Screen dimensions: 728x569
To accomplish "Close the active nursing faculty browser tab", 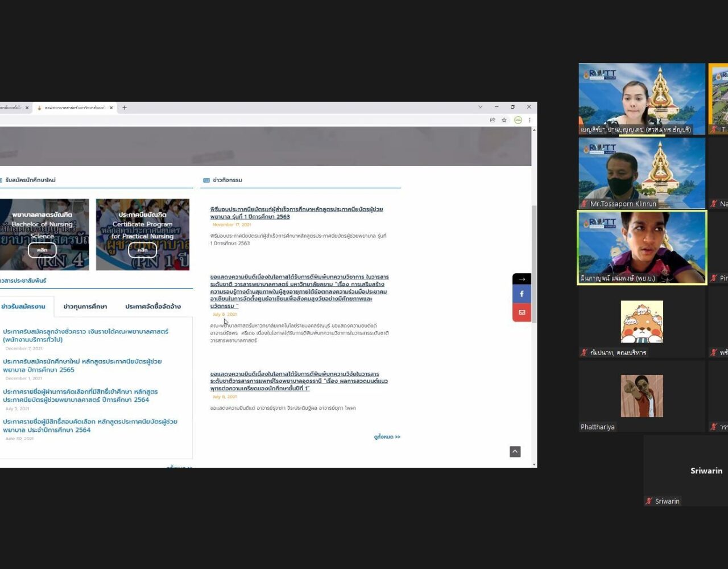I will pyautogui.click(x=111, y=108).
